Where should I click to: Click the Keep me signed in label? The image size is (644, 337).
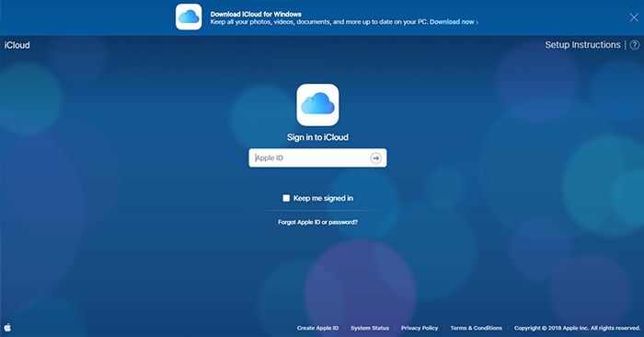click(323, 198)
